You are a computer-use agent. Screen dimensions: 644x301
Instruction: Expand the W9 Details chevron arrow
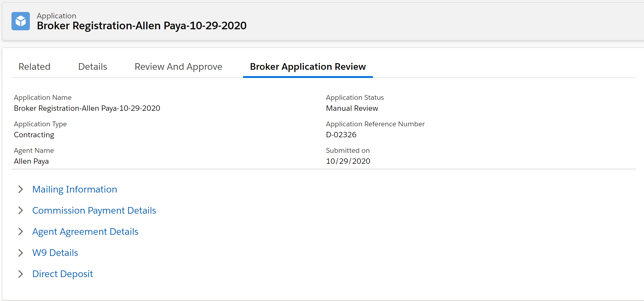(21, 253)
